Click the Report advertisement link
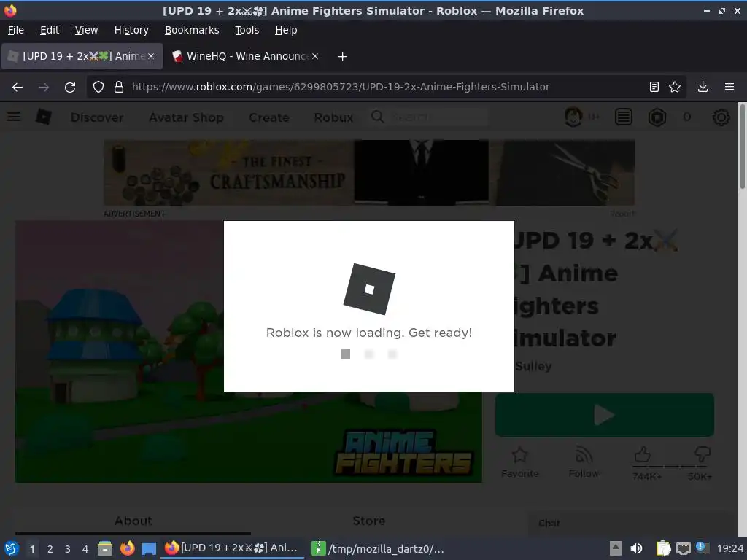The width and height of the screenshot is (747, 560). 622,214
